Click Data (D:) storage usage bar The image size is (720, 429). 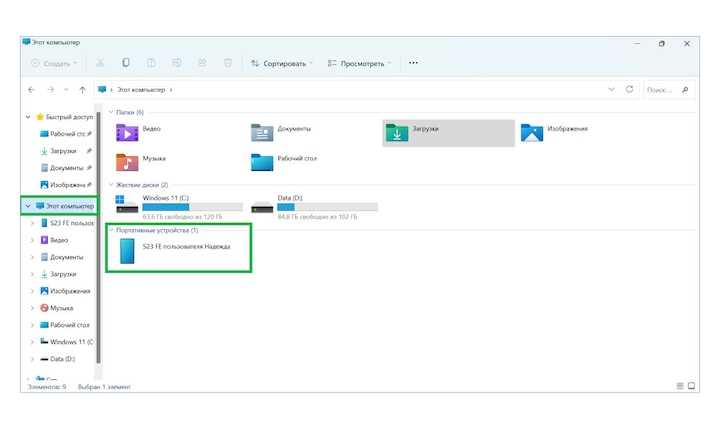[327, 207]
